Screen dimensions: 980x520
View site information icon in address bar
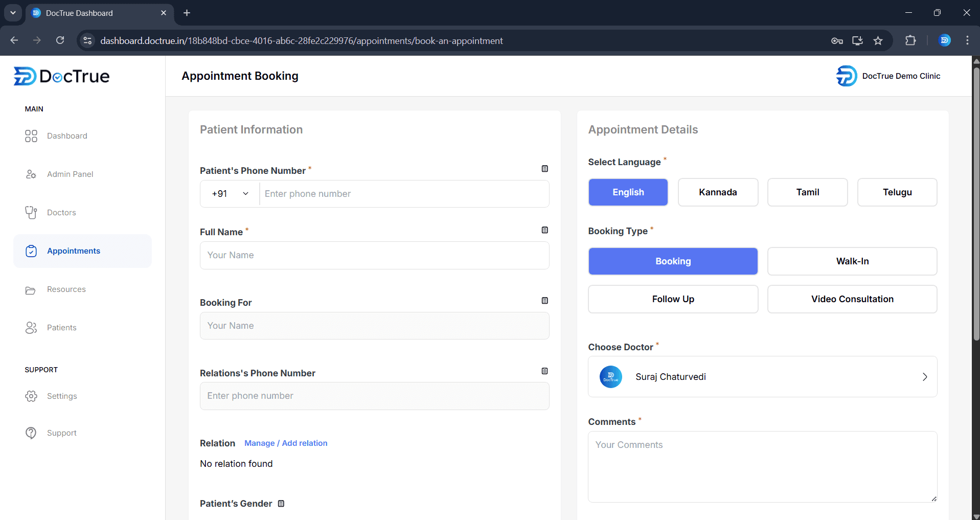pos(88,40)
